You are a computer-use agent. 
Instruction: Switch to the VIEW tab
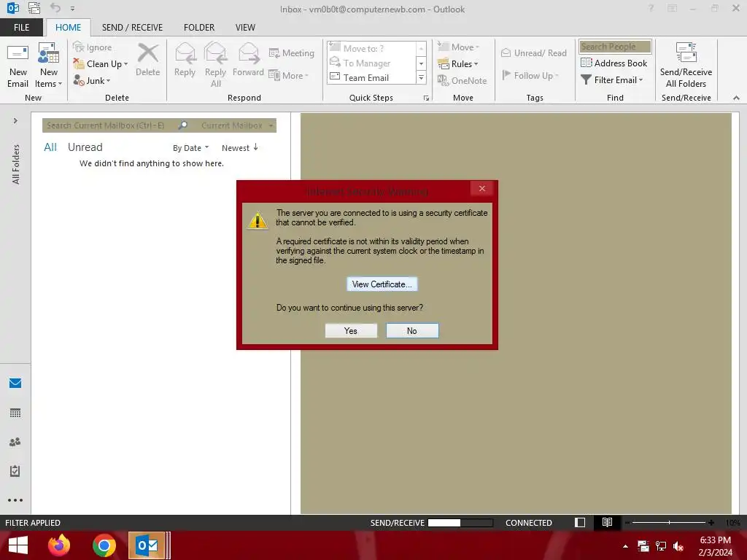245,28
